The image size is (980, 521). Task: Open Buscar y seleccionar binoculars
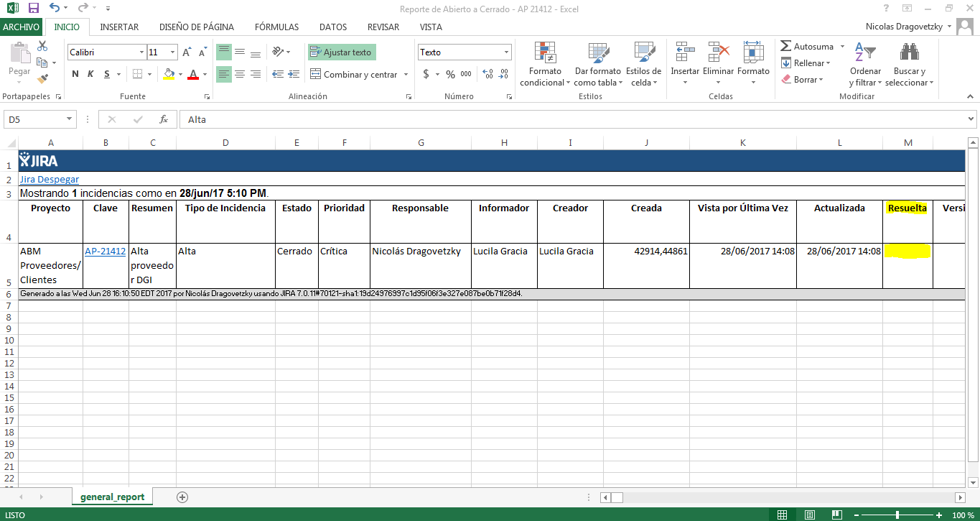pos(910,65)
